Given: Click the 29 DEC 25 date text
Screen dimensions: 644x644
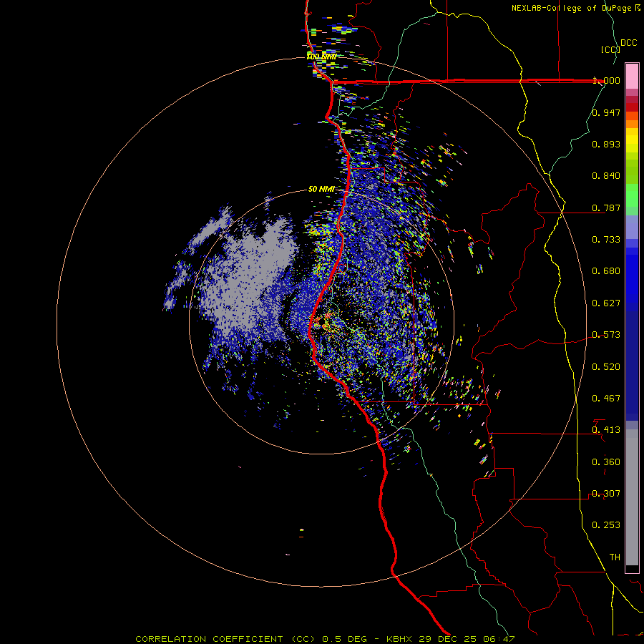Looking at the screenshot, I should pyautogui.click(x=447, y=639).
